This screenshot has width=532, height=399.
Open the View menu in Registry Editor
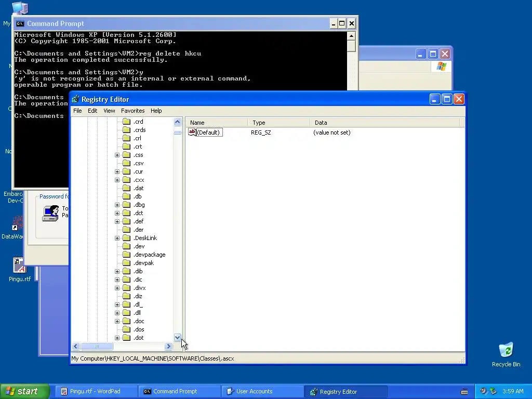point(109,111)
